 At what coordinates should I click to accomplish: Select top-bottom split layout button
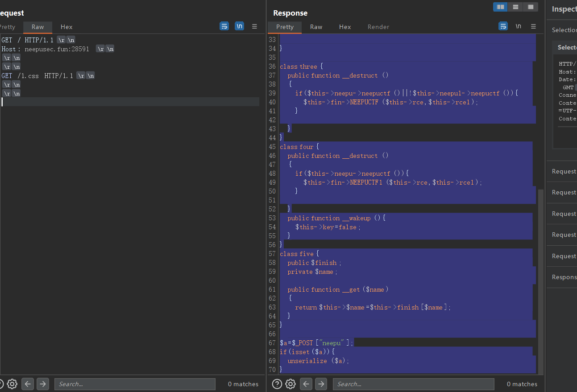(x=515, y=7)
